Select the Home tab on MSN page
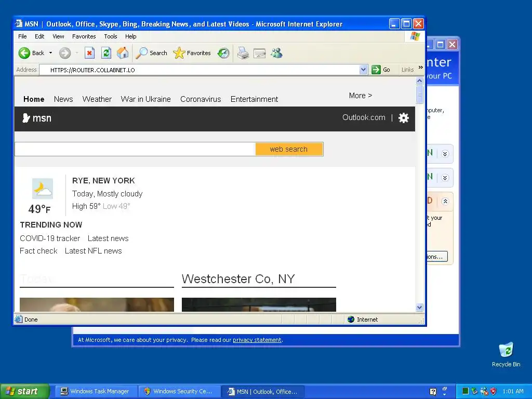This screenshot has height=399, width=532. point(34,99)
